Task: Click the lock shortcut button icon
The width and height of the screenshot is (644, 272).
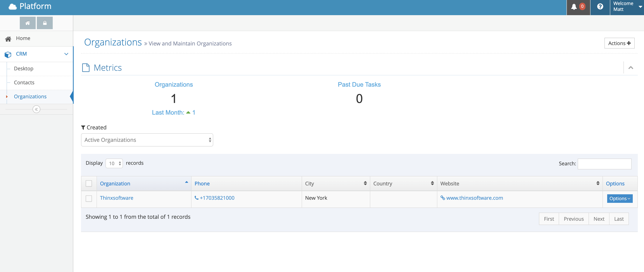Action: (45, 23)
